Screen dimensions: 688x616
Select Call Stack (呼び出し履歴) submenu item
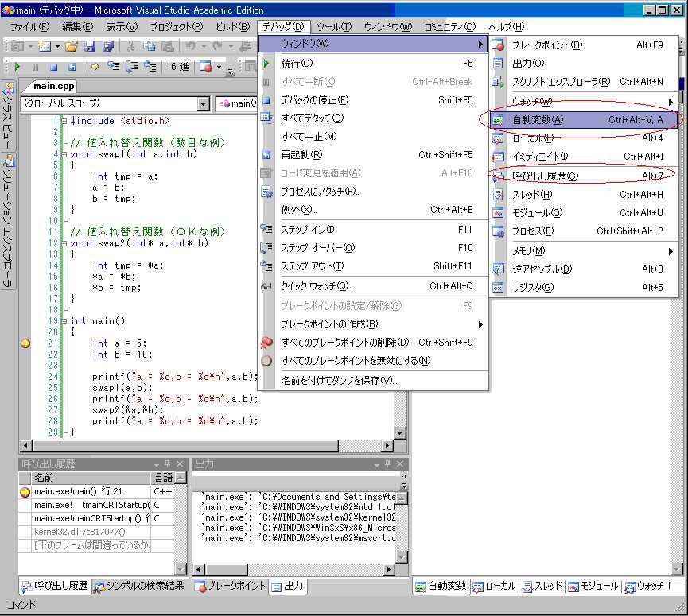pos(585,176)
